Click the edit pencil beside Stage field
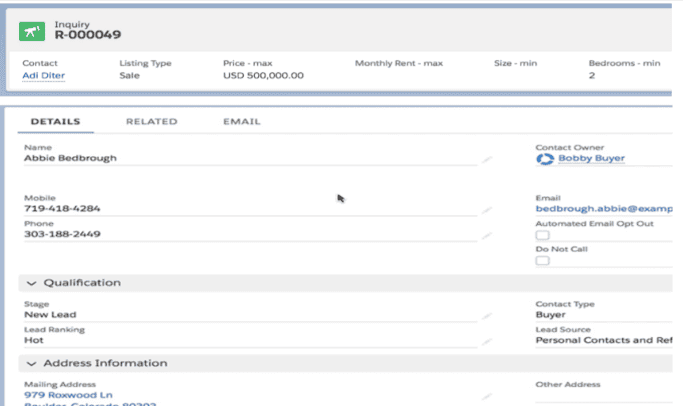 pyautogui.click(x=487, y=316)
